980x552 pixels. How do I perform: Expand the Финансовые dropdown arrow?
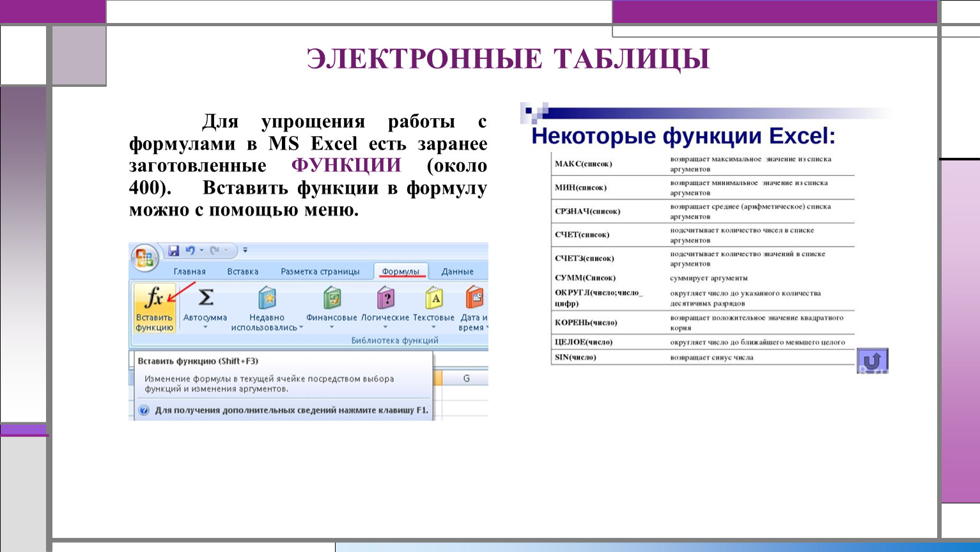331,327
